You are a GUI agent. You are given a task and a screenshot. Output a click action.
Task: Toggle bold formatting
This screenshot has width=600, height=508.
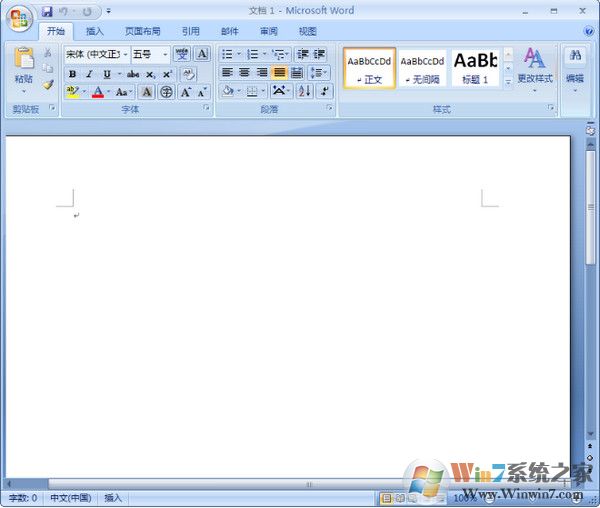tap(72, 74)
